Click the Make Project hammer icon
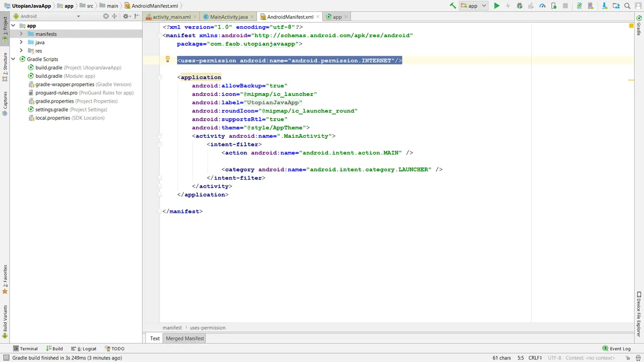 (453, 6)
